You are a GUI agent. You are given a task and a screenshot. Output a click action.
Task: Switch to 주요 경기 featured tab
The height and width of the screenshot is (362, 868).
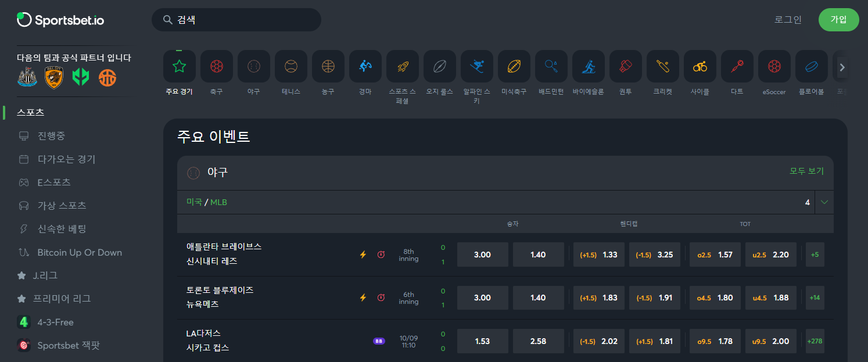pos(179,66)
